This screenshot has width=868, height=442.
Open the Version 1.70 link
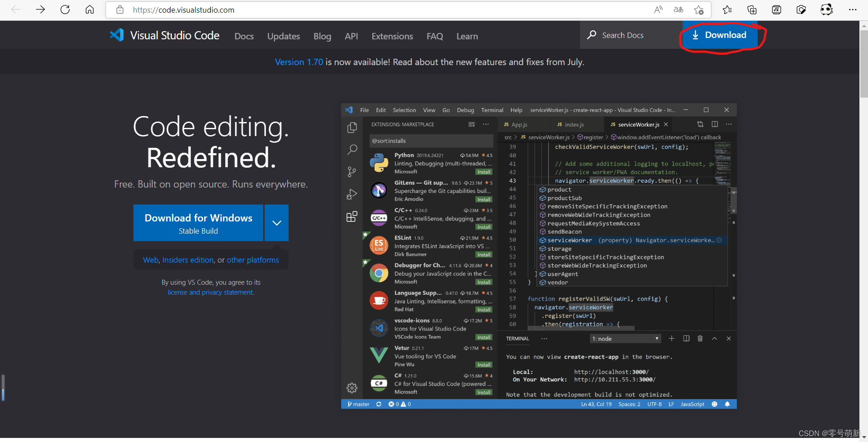pyautogui.click(x=299, y=62)
